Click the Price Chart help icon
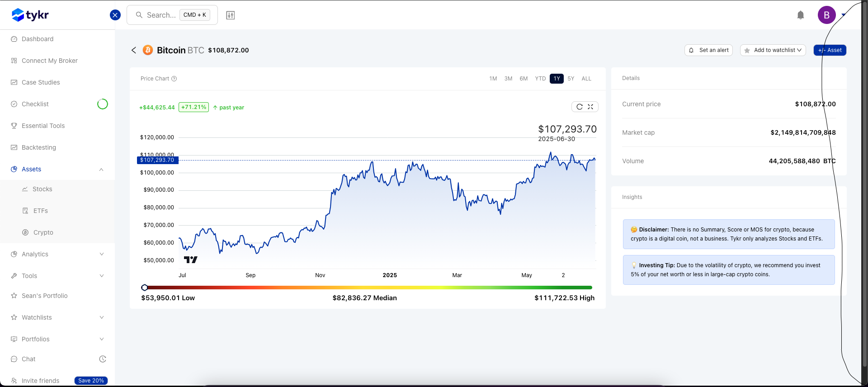The image size is (868, 387). coord(174,79)
